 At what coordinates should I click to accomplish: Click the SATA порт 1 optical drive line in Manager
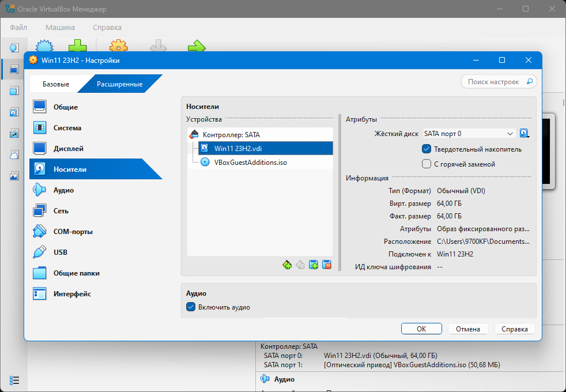pos(382,365)
